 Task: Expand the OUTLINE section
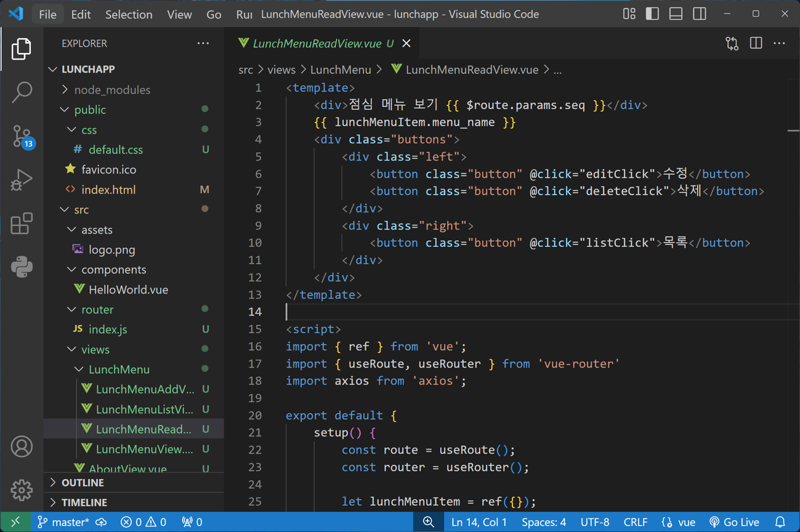[134, 483]
